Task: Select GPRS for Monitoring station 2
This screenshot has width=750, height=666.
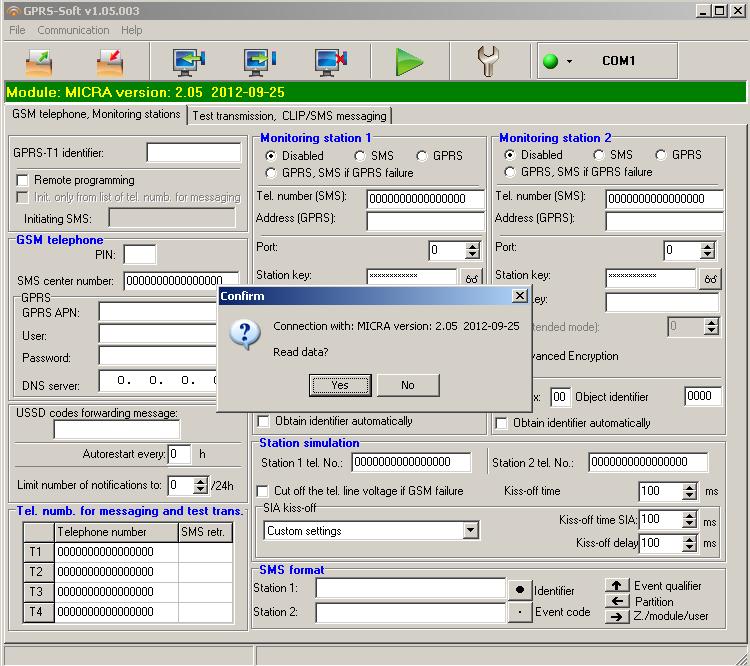Action: point(661,155)
